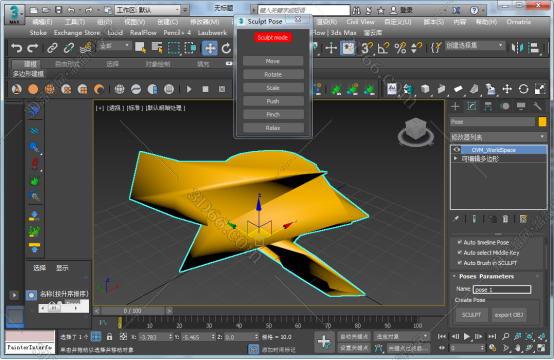
Task: Click the time slider 0/100 handle
Action: coord(132,311)
